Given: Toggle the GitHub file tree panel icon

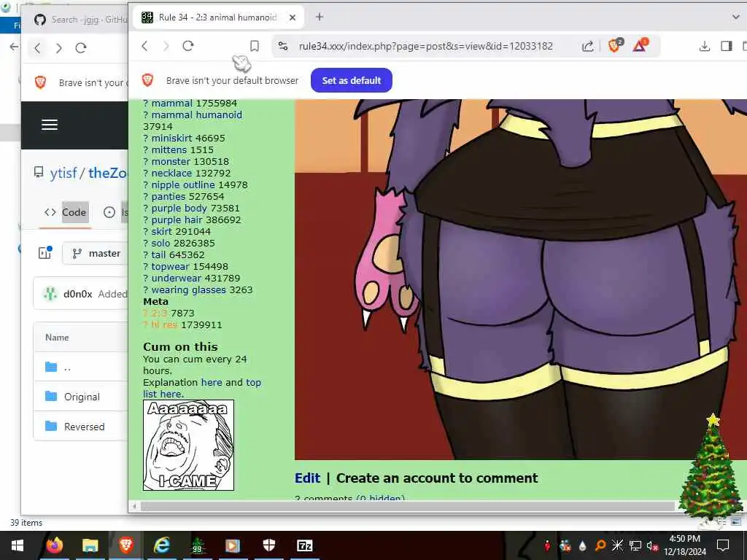Looking at the screenshot, I should coord(44,253).
